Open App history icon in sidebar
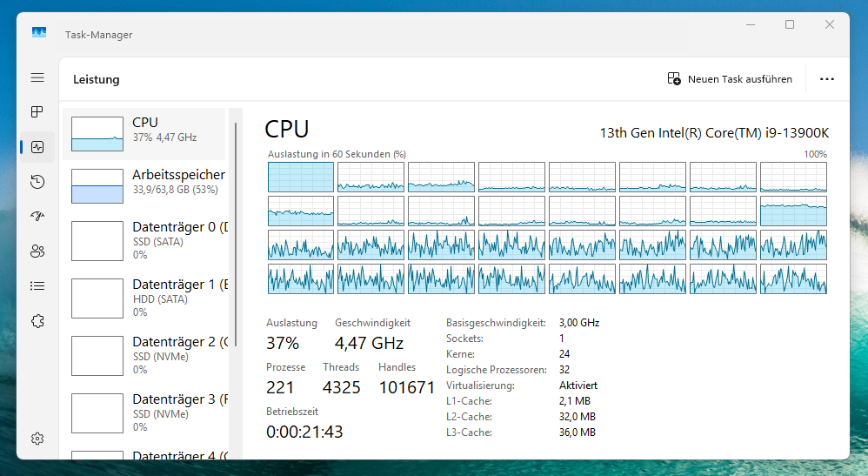 click(37, 182)
